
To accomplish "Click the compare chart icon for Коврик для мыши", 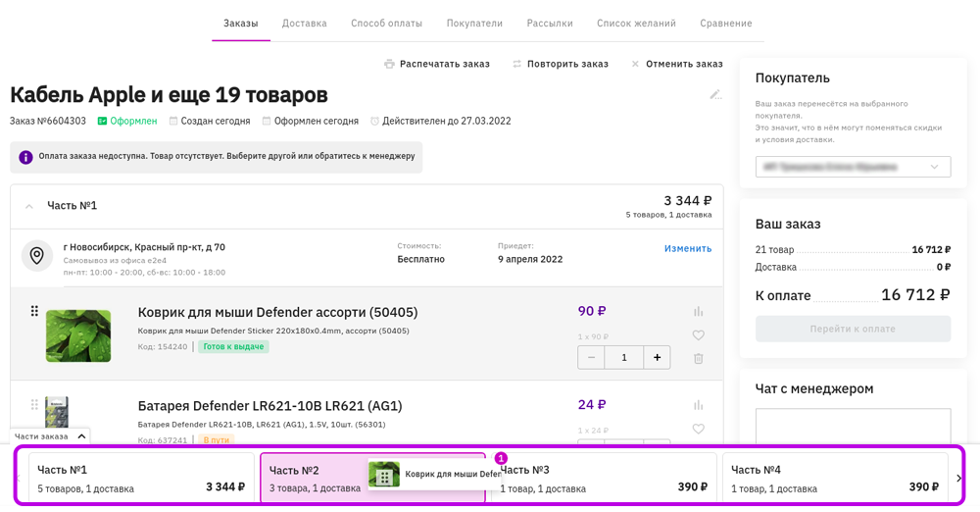I will 698,311.
